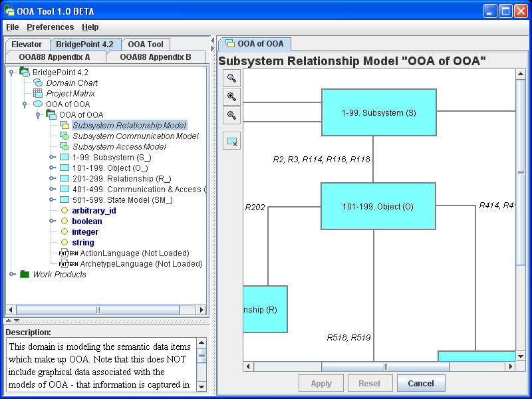Click the ArchetypeLanguage pattern icon
The width and height of the screenshot is (532, 399).
(68, 263)
